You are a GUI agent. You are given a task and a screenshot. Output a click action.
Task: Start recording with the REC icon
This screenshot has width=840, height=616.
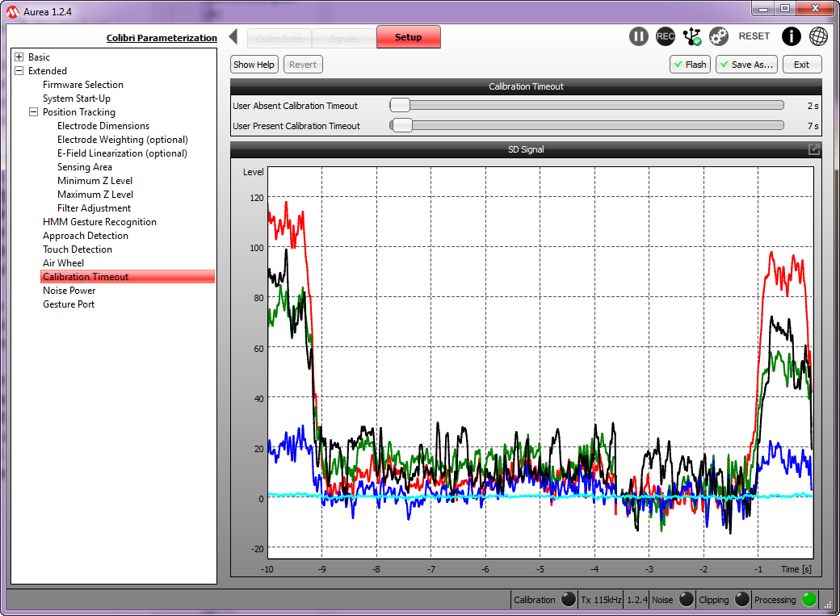pyautogui.click(x=666, y=36)
